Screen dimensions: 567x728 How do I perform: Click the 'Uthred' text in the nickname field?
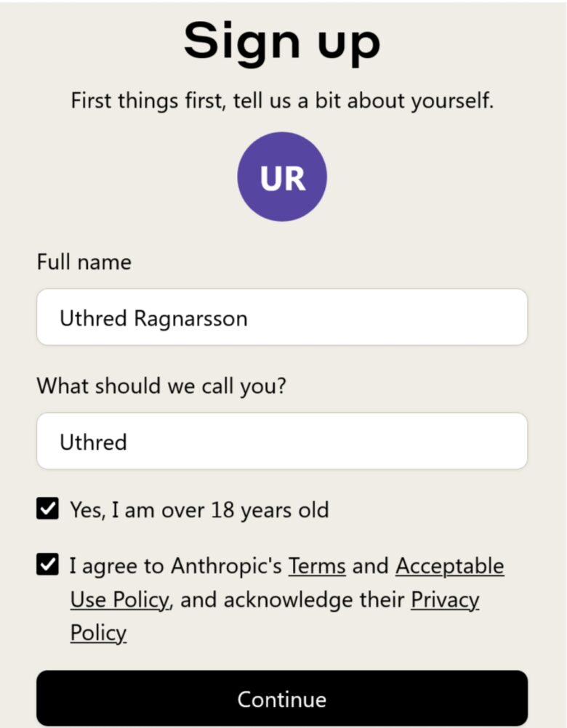click(93, 442)
